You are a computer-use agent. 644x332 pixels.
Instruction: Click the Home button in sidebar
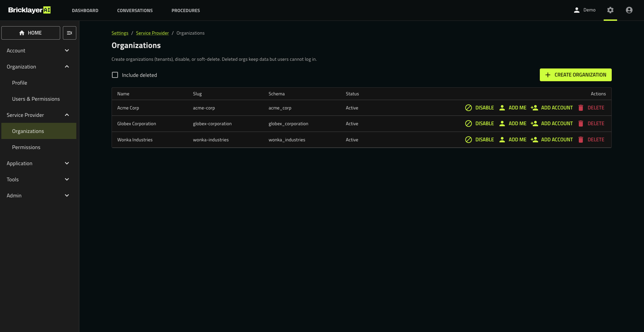(31, 33)
